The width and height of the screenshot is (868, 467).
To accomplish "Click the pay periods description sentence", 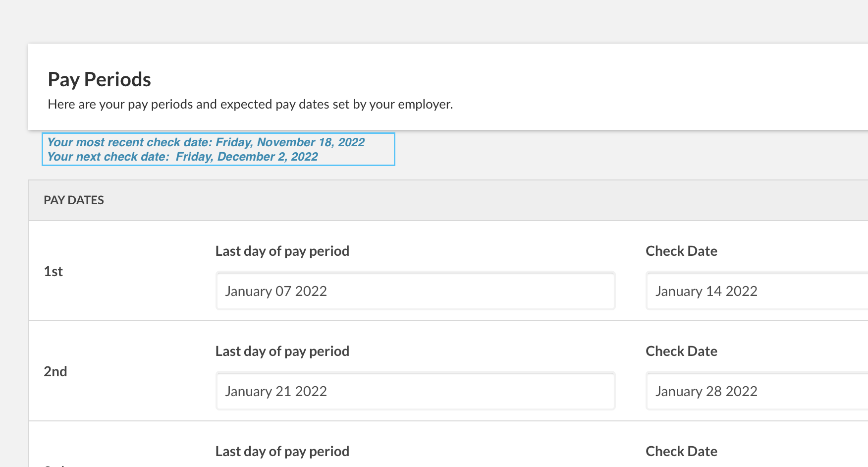I will [x=250, y=104].
